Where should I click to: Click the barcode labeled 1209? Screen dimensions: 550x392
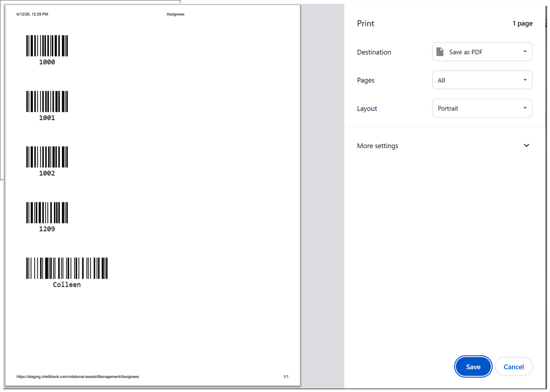(x=47, y=212)
